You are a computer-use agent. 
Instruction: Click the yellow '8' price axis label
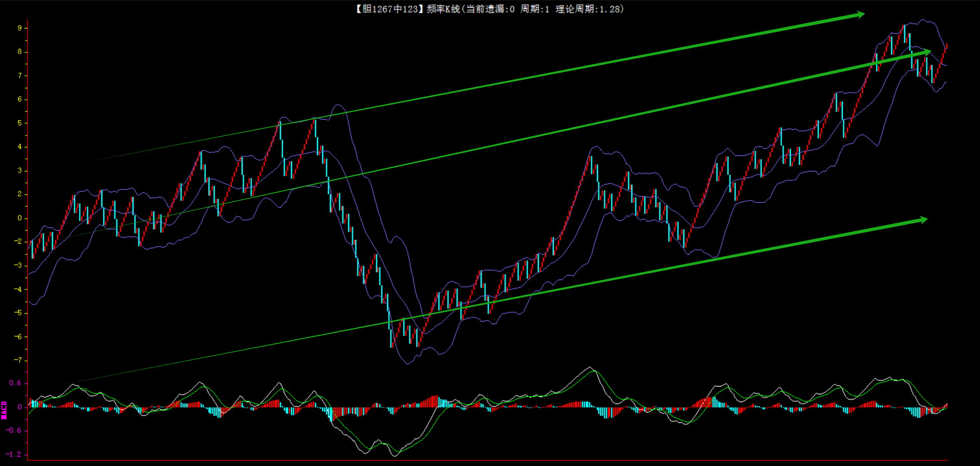20,52
